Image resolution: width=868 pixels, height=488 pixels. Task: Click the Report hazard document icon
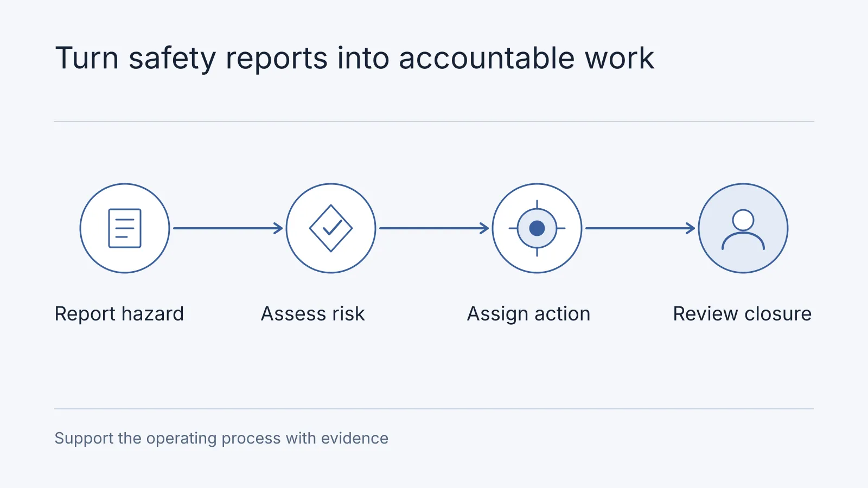[125, 228]
